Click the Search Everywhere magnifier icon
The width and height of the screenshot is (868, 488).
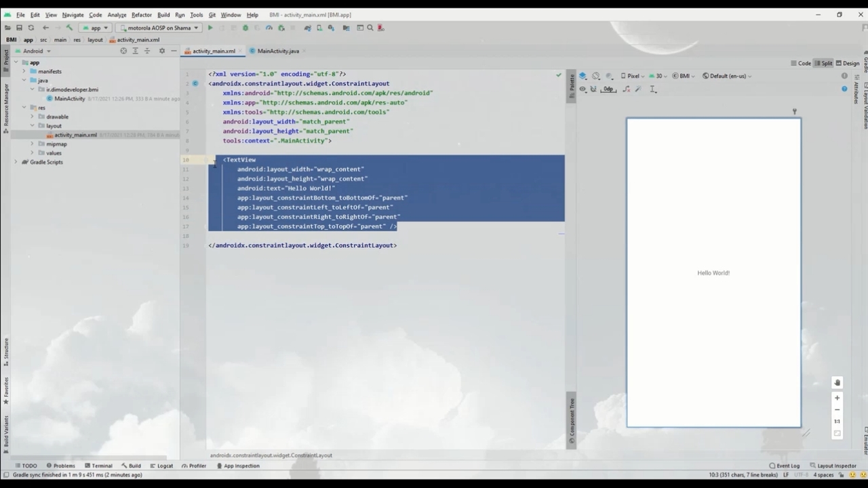(x=370, y=28)
